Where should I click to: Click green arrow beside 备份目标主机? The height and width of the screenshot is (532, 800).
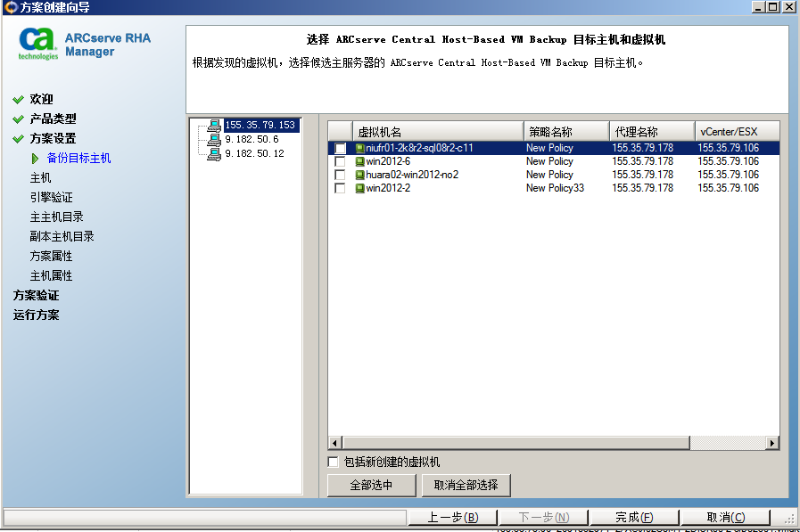[35, 159]
